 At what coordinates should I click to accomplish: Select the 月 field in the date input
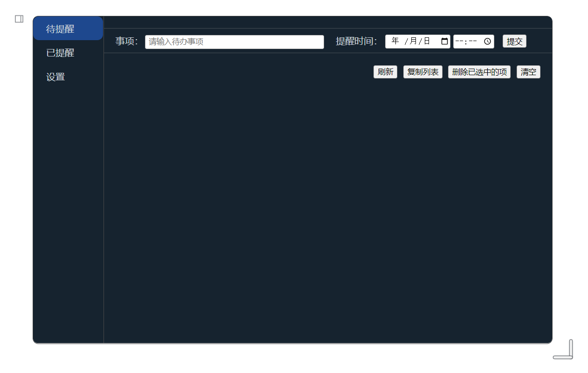413,42
